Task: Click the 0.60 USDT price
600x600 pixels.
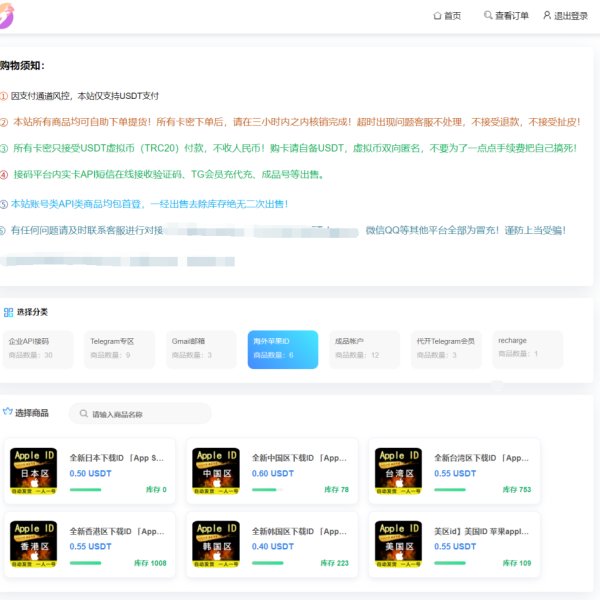Action: point(273,473)
